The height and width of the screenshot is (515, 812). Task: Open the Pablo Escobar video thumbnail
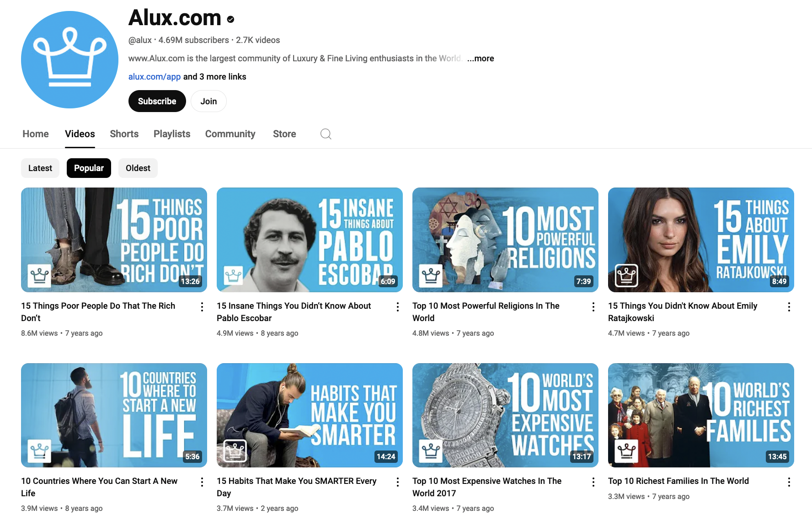[x=310, y=240]
